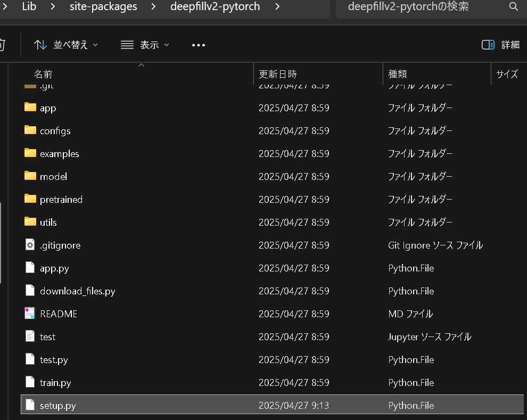527x420 pixels.
Task: Click the test Jupyter file icon
Action: pos(30,336)
